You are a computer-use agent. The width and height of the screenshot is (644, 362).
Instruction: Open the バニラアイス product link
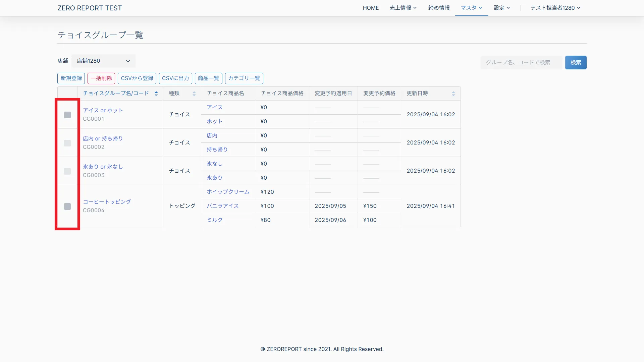pos(222,206)
